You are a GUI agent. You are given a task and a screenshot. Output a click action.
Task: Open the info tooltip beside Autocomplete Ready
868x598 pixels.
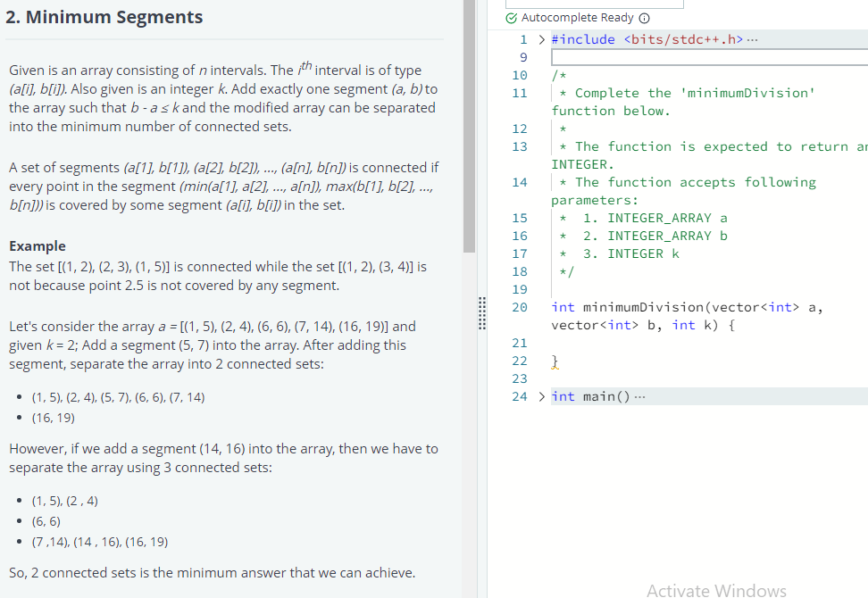click(x=645, y=18)
